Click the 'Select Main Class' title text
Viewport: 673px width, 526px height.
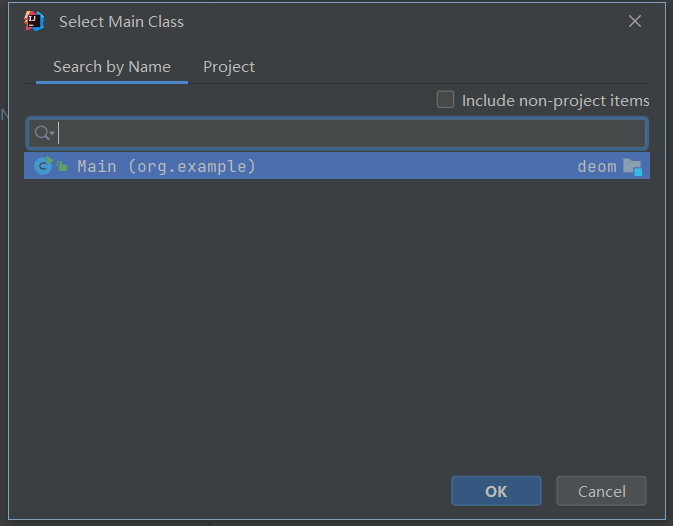click(121, 21)
